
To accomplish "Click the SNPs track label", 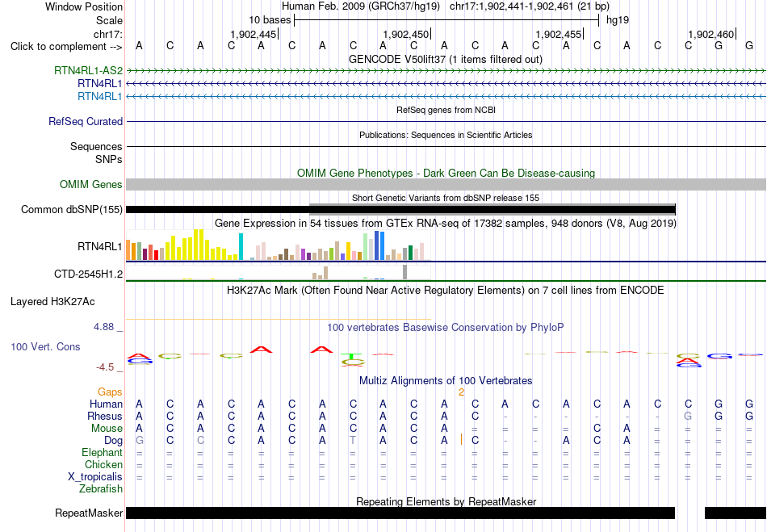I will tap(109, 159).
